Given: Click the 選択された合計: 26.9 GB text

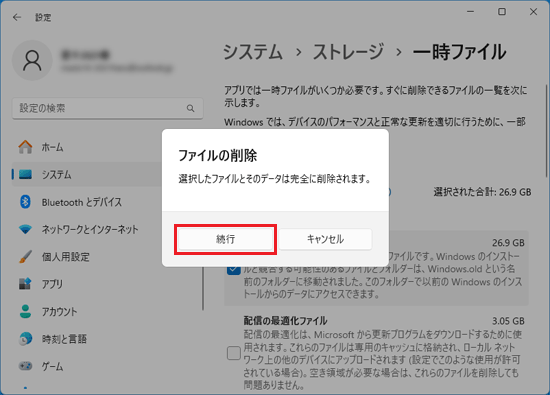Looking at the screenshot, I should pos(482,192).
